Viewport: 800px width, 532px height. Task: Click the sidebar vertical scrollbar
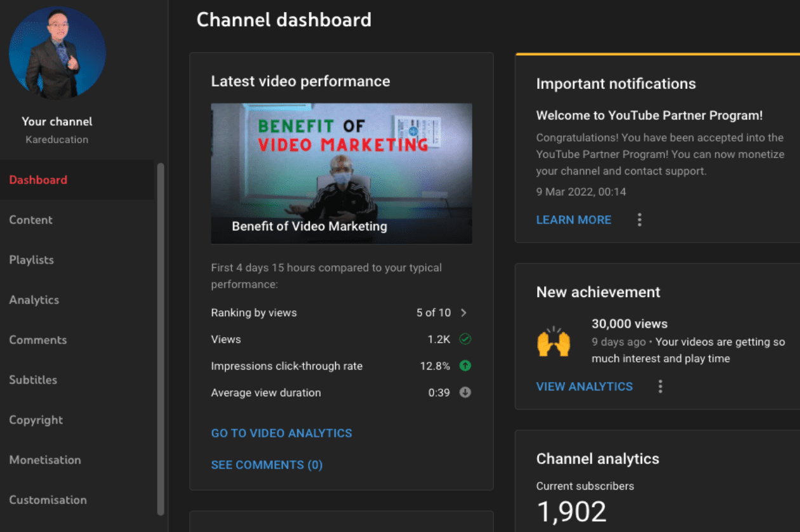(x=161, y=339)
